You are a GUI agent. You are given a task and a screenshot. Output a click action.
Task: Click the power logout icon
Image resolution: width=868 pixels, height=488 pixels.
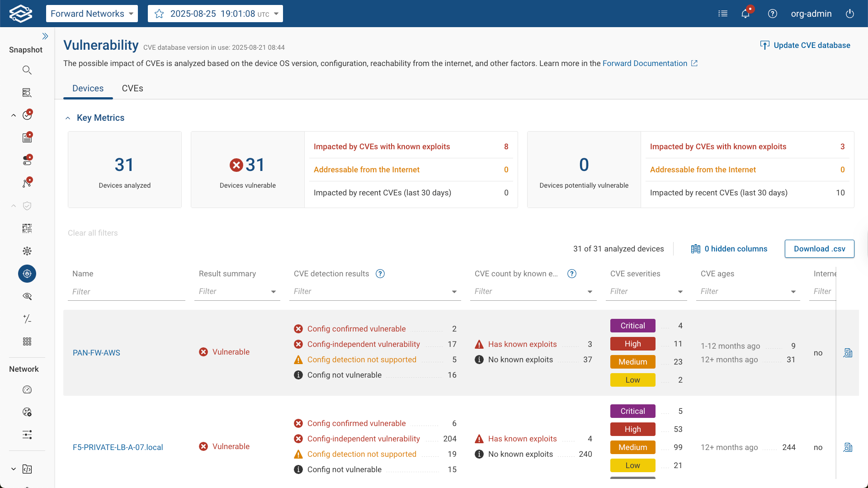[x=850, y=14]
